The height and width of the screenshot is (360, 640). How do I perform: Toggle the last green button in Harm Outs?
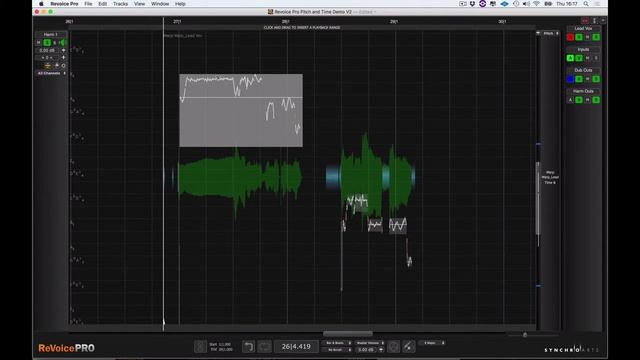pyautogui.click(x=596, y=100)
